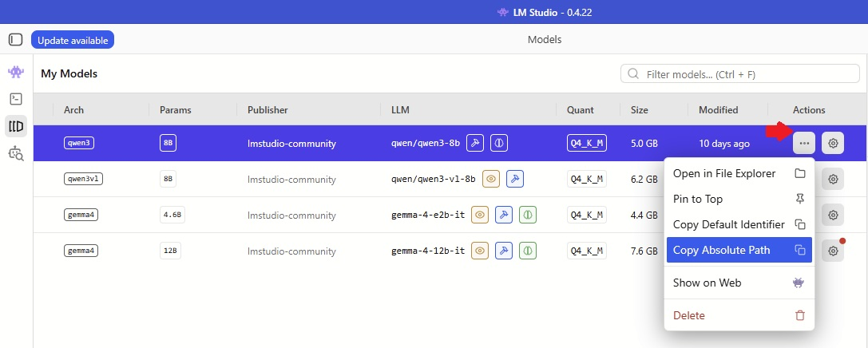The width and height of the screenshot is (868, 348).
Task: Click the 6.2 GB size value
Action: coord(644,180)
